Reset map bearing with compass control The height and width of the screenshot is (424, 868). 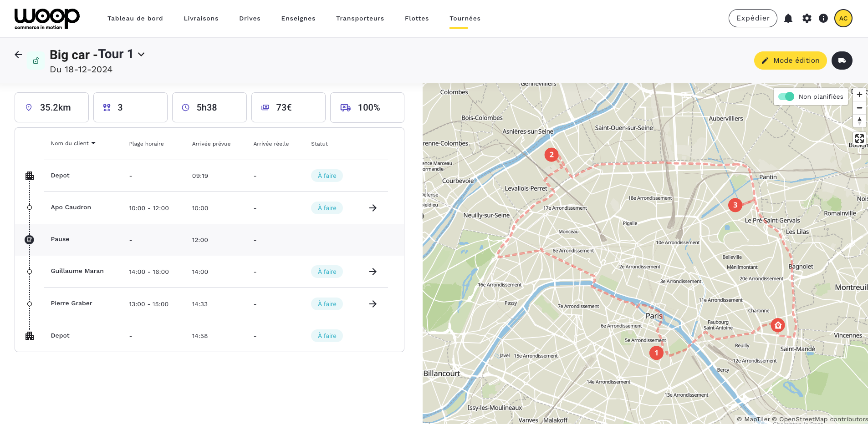tap(859, 121)
